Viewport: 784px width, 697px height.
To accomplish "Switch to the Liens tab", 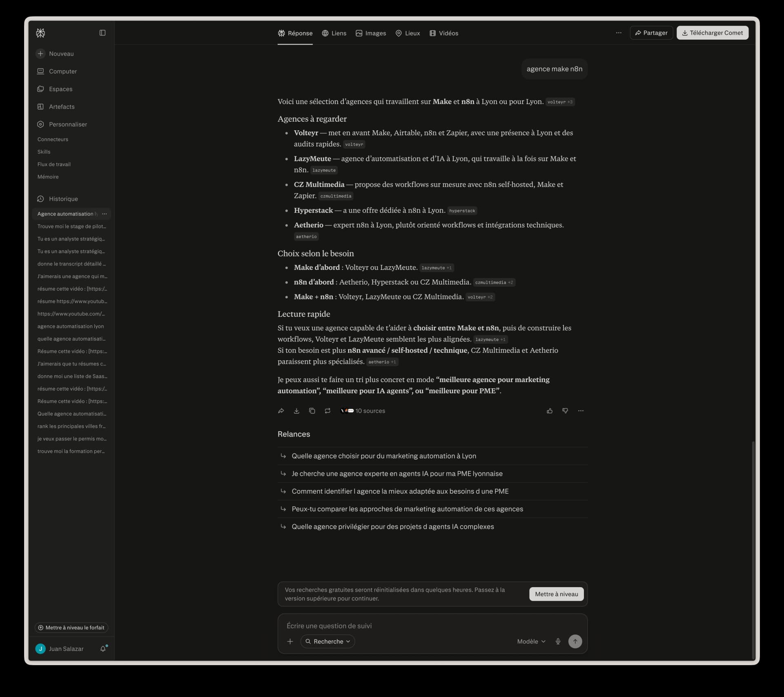I will (334, 33).
